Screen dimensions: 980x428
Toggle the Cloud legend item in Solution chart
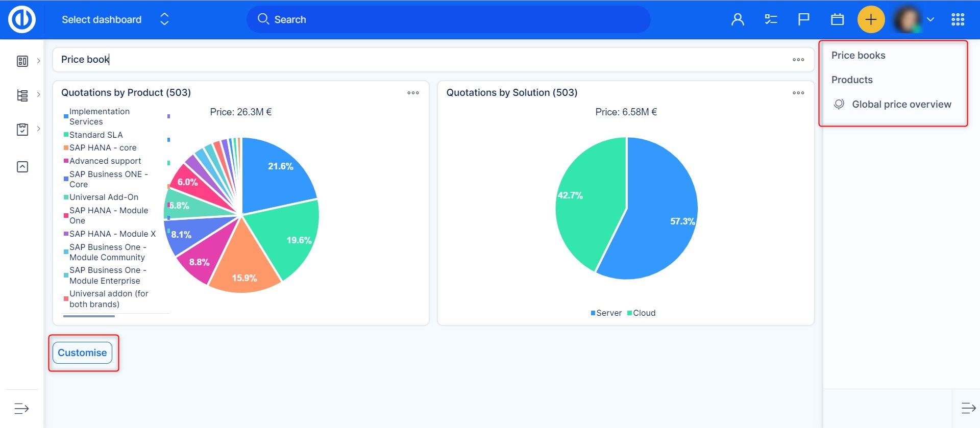pyautogui.click(x=642, y=313)
